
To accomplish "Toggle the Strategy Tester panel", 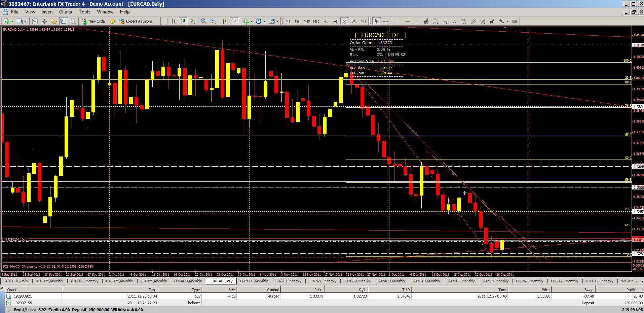I will tap(73, 21).
